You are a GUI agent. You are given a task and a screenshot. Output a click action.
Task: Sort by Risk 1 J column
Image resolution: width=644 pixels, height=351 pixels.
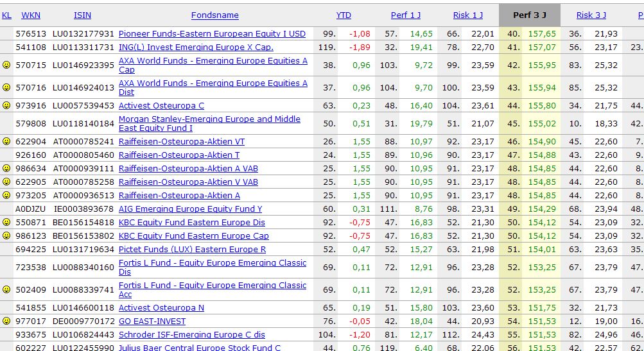468,15
